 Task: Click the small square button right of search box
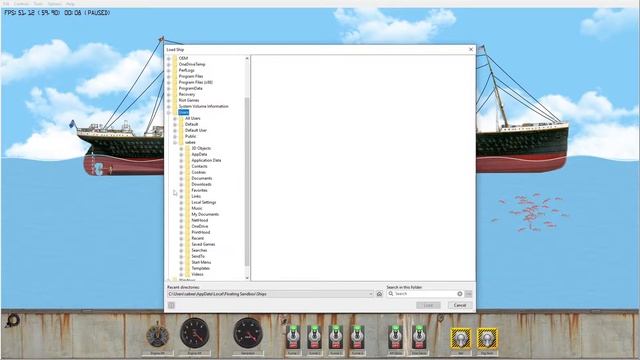click(x=469, y=294)
